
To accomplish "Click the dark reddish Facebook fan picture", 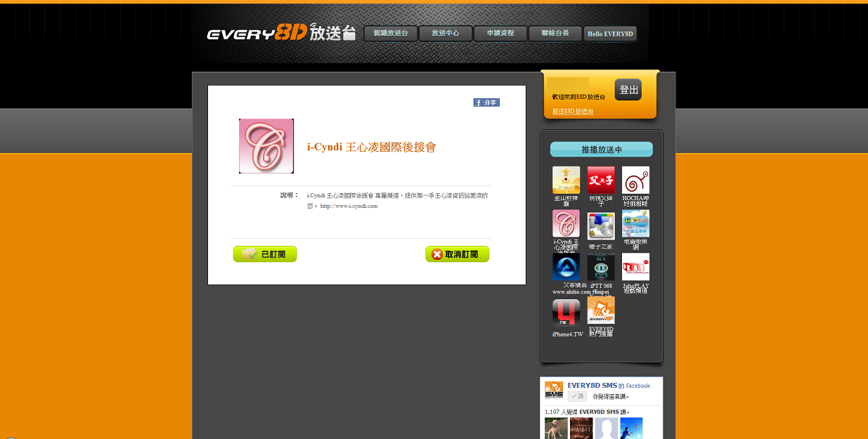I will [581, 428].
